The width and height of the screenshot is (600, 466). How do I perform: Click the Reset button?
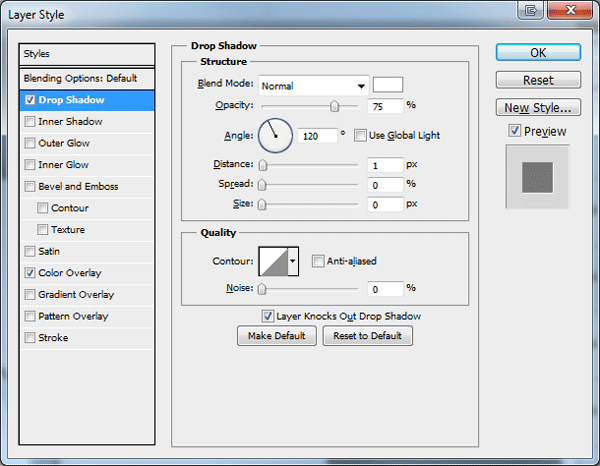coord(538,80)
